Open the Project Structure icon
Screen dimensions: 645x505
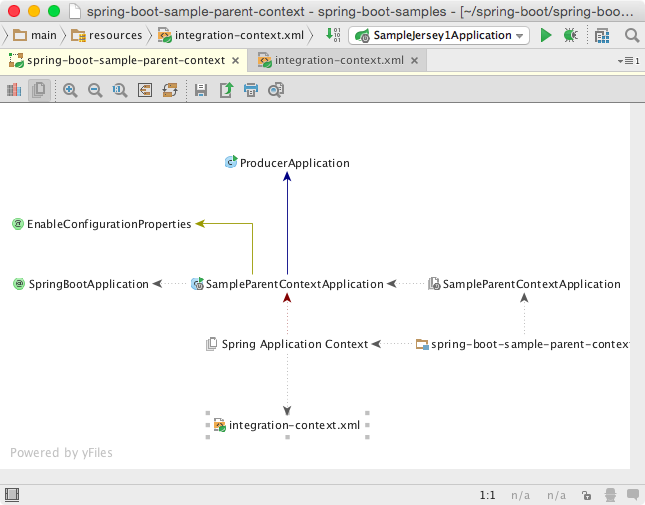click(602, 36)
